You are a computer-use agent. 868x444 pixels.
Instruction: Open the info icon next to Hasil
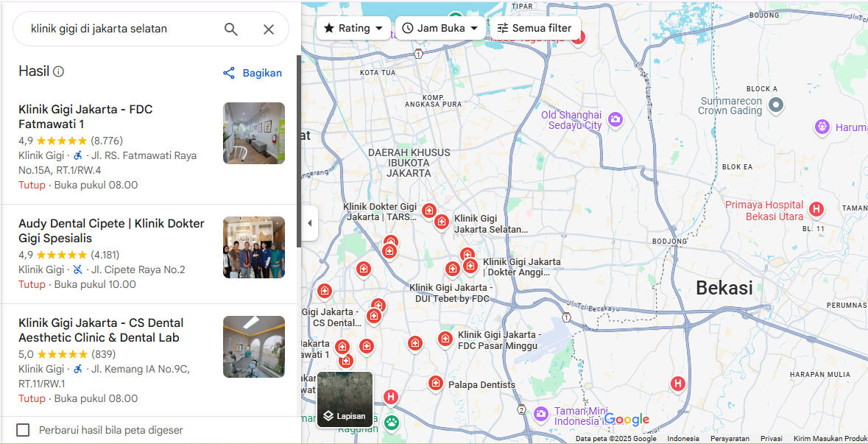pos(58,71)
